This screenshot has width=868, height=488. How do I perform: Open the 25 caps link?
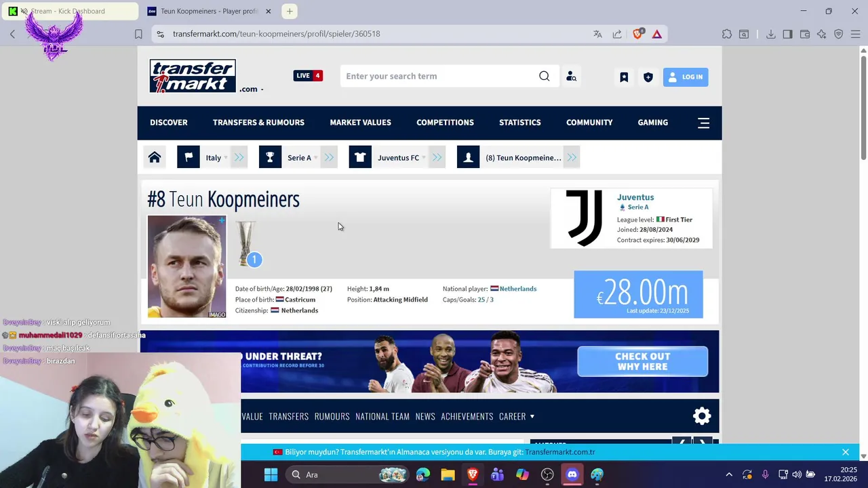(481, 300)
